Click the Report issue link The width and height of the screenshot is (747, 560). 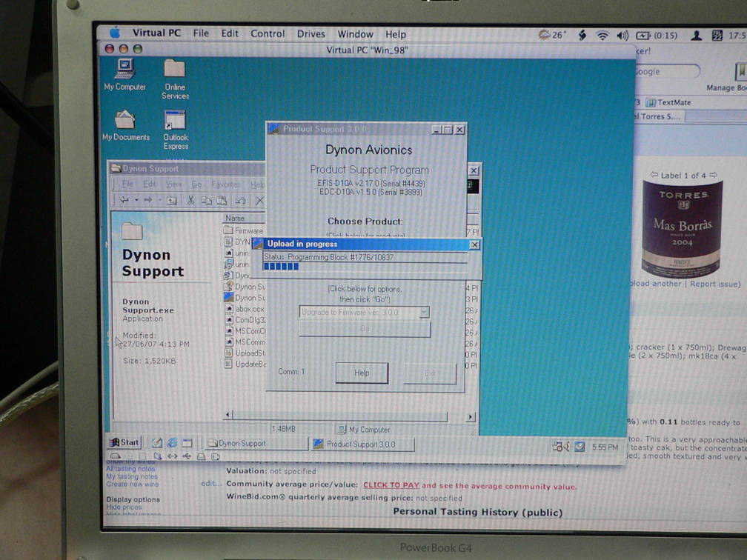(714, 284)
